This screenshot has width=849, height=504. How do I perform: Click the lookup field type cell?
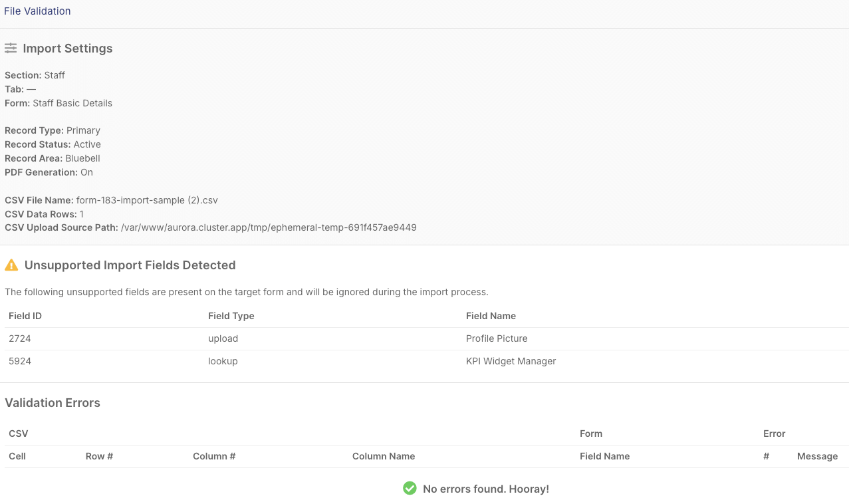[x=223, y=361]
